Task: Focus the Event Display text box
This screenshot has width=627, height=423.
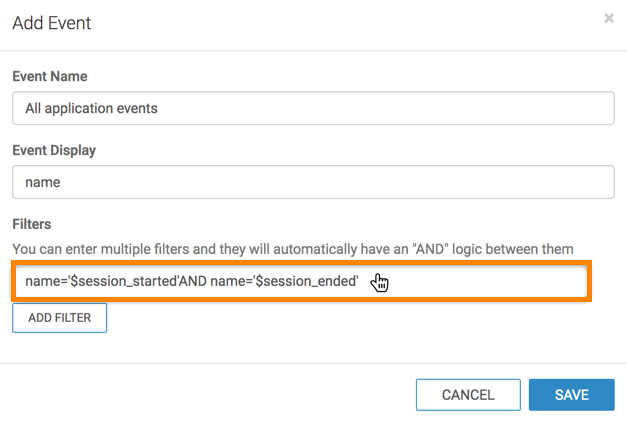Action: (313, 182)
